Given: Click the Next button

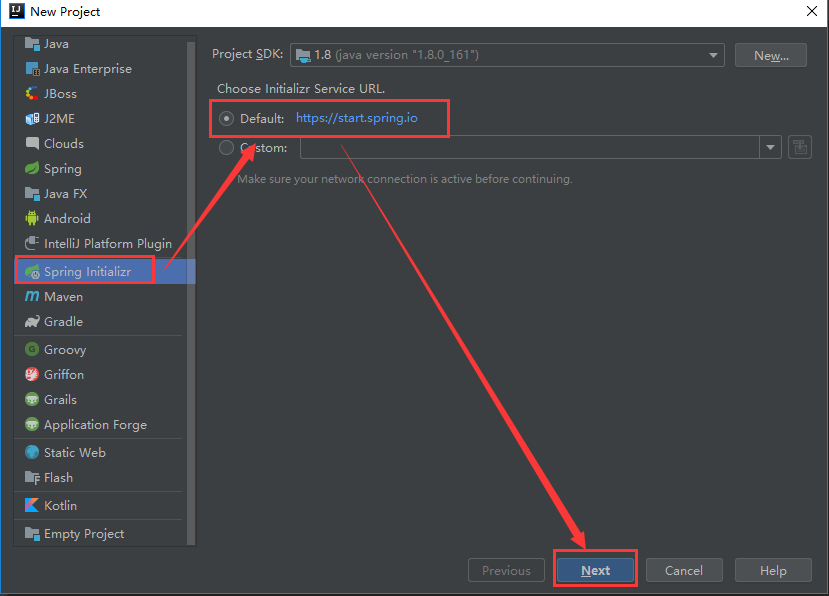Looking at the screenshot, I should pos(595,570).
